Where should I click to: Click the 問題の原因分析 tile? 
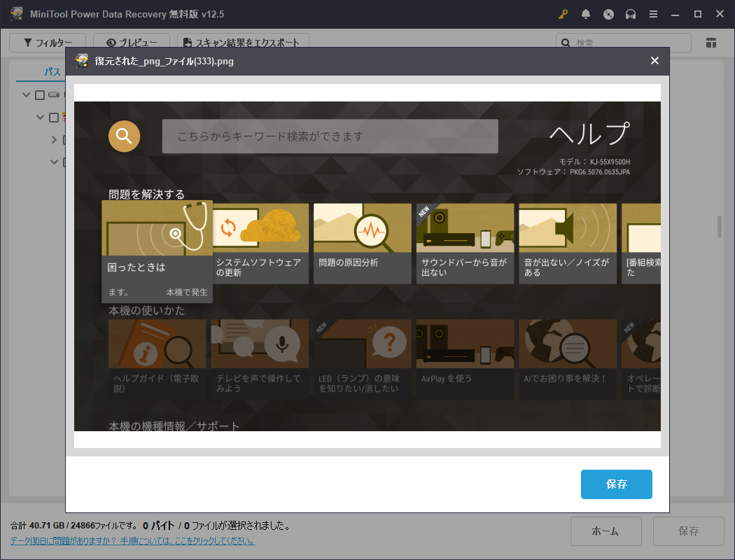[363, 244]
